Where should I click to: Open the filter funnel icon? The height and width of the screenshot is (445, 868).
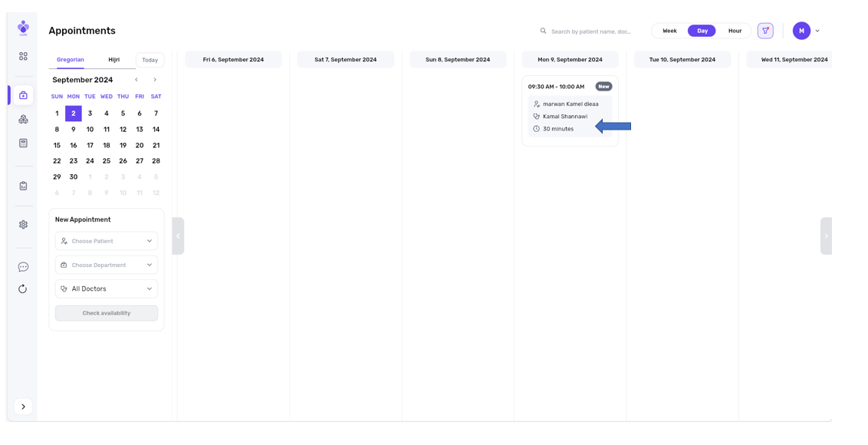tap(764, 31)
